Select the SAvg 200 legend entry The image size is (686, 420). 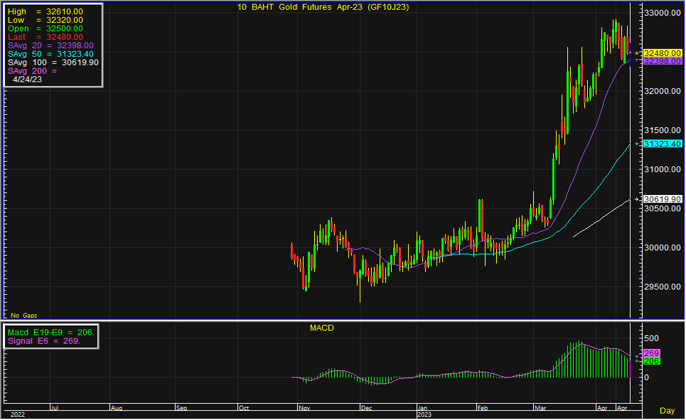[35, 72]
